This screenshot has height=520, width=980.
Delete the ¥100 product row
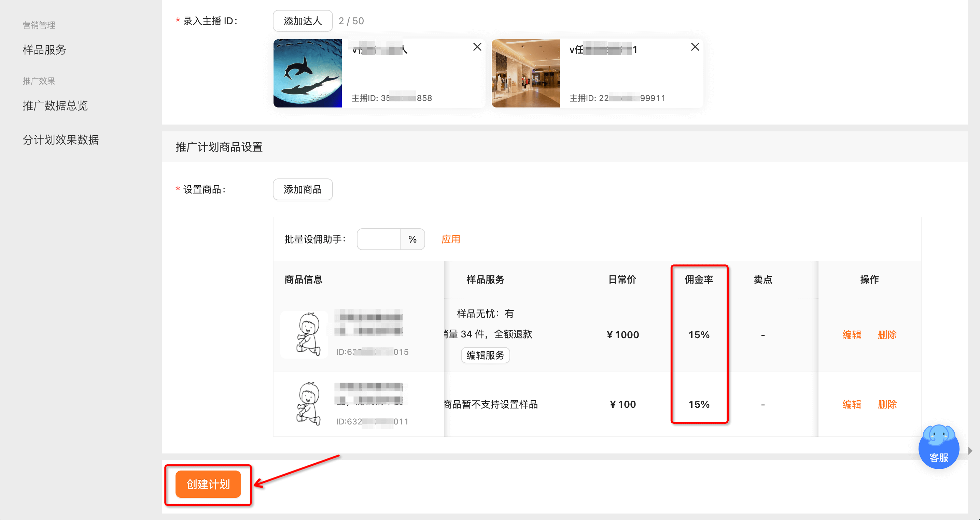[887, 404]
